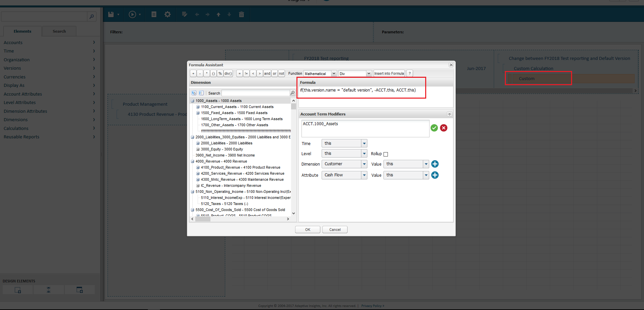Image resolution: width=644 pixels, height=310 pixels.
Task: Click the 'and' logical operator button
Action: click(267, 73)
